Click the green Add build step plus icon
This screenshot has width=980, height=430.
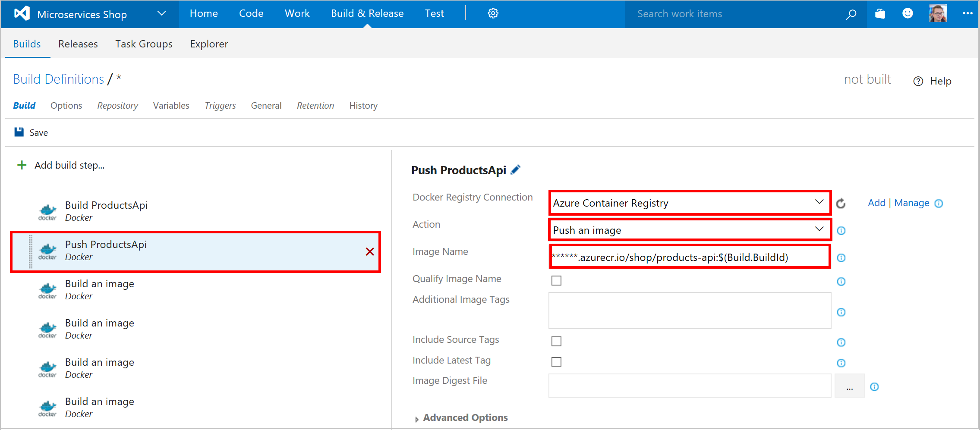(x=22, y=165)
